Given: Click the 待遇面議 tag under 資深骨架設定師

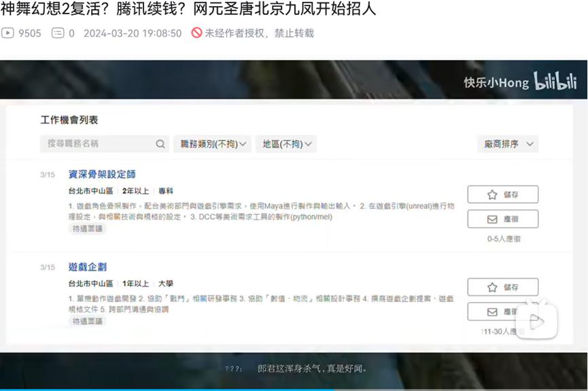Looking at the screenshot, I should 88,228.
